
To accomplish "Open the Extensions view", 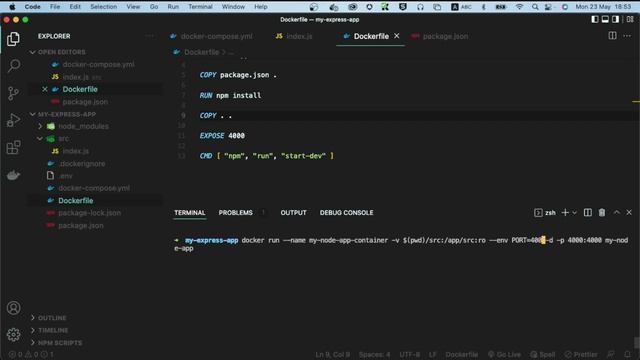I will (x=13, y=147).
